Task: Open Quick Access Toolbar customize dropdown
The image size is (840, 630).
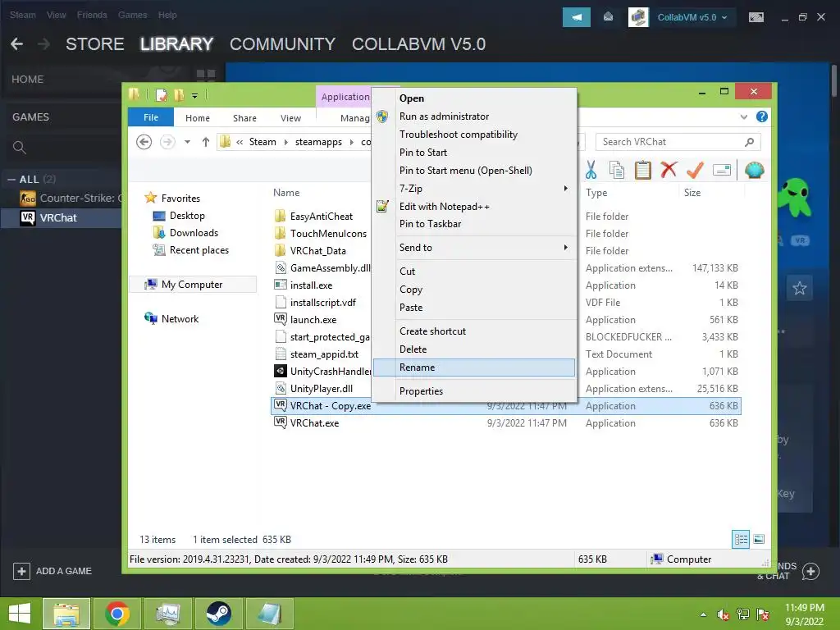Action: [x=195, y=96]
